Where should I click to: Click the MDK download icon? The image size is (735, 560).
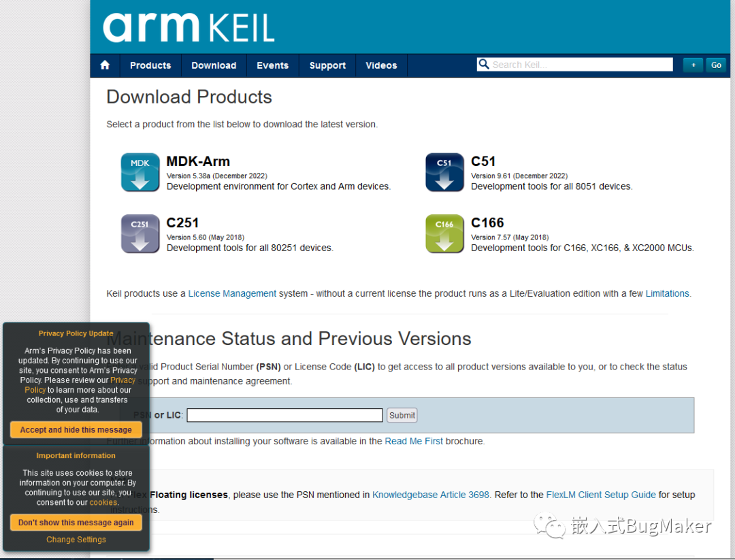tap(140, 172)
